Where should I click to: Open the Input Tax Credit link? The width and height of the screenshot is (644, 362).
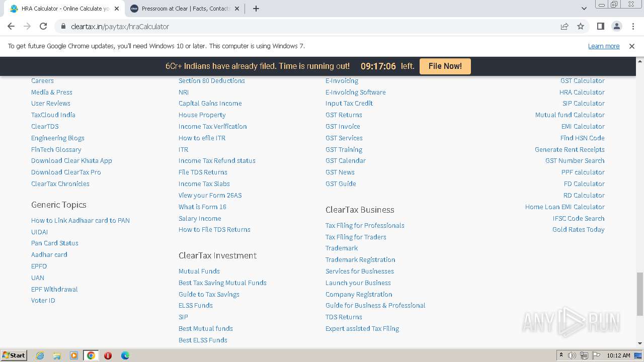pos(349,103)
